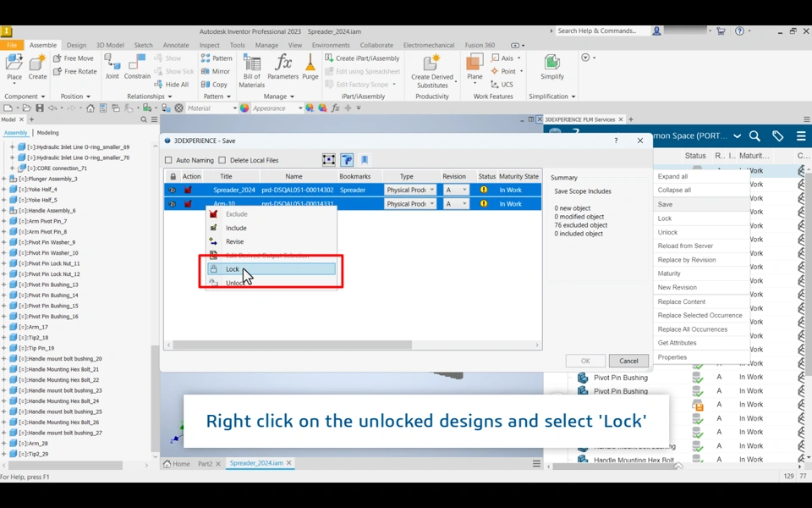The height and width of the screenshot is (508, 812).
Task: Open the Collaborate ribbon tab
Action: (376, 45)
